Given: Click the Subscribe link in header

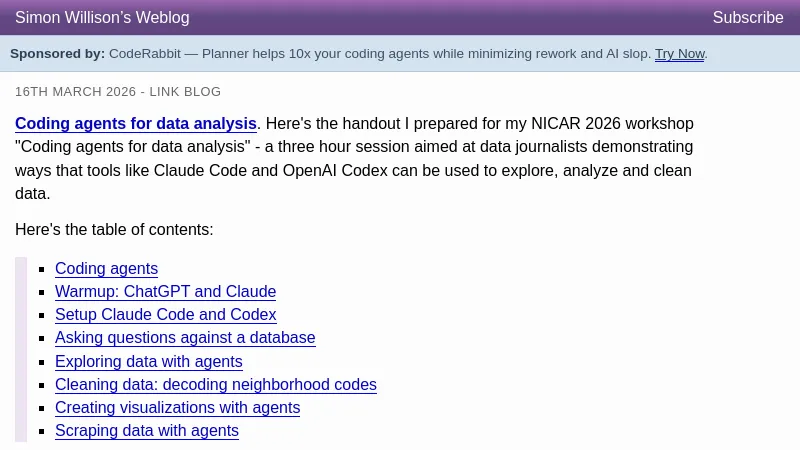Looking at the screenshot, I should click(747, 18).
